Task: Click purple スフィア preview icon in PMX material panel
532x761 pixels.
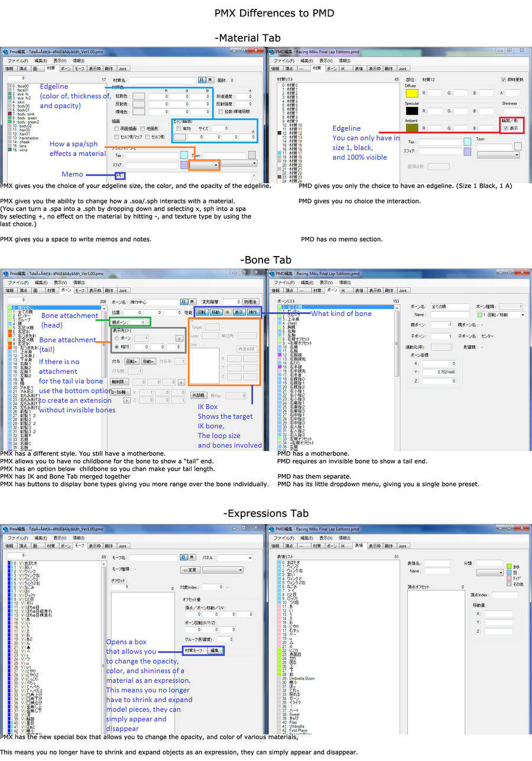Action: [x=184, y=165]
